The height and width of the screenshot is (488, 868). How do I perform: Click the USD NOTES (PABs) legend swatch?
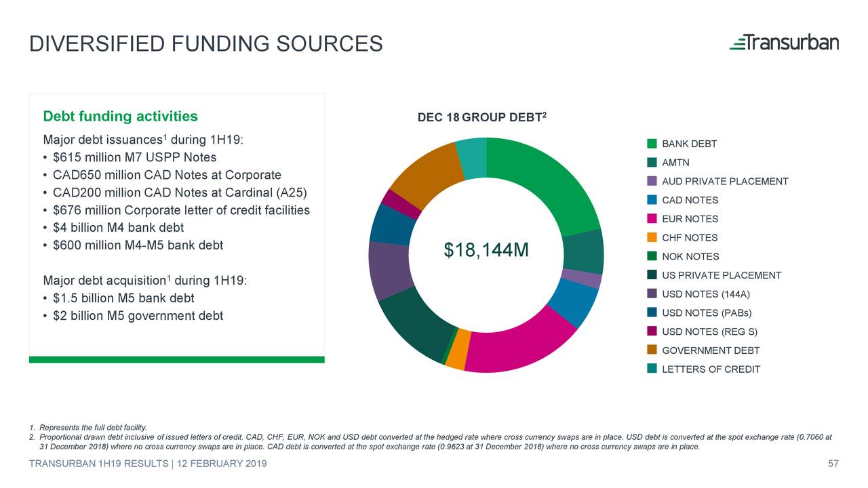pos(652,312)
